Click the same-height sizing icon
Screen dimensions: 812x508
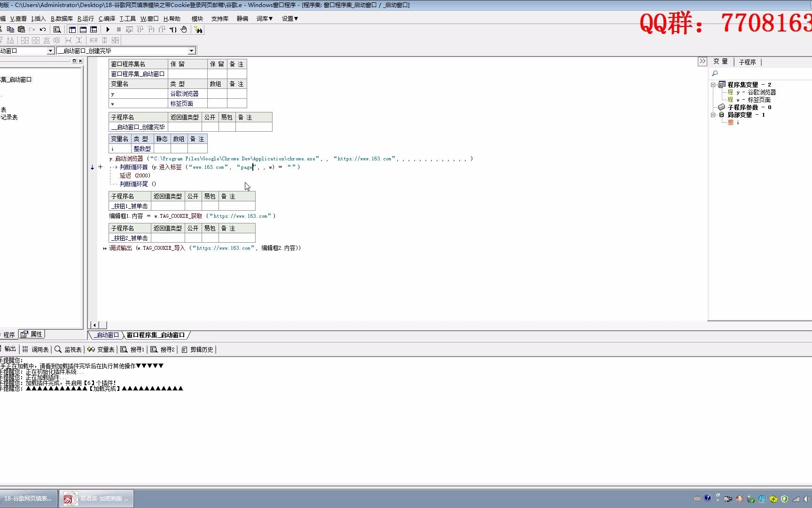point(104,40)
